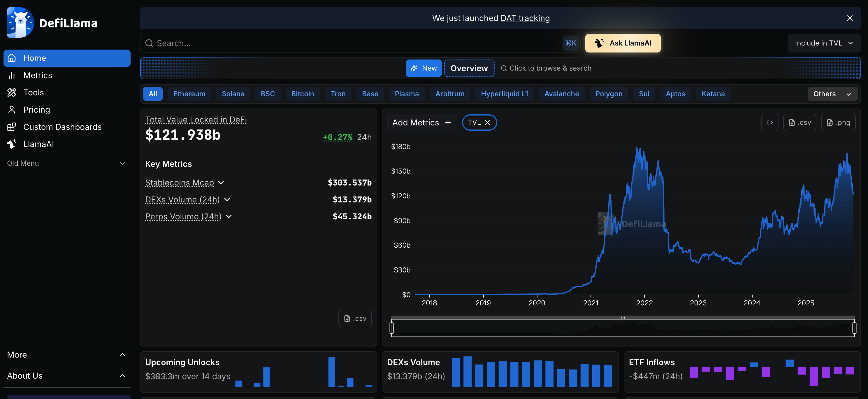Click the DefiLlama llama logo
The image size is (868, 399).
(20, 22)
